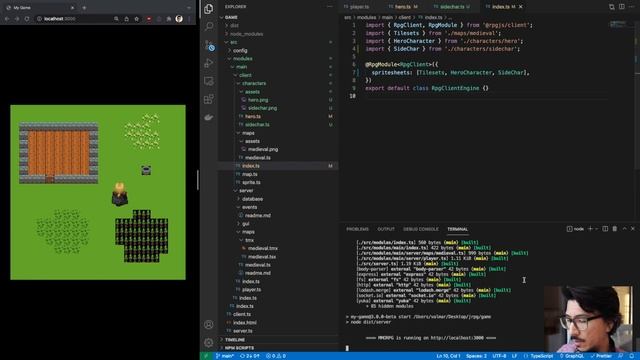Change indentation via Spaces: 2
This screenshot has width=640, height=360.
[476, 356]
